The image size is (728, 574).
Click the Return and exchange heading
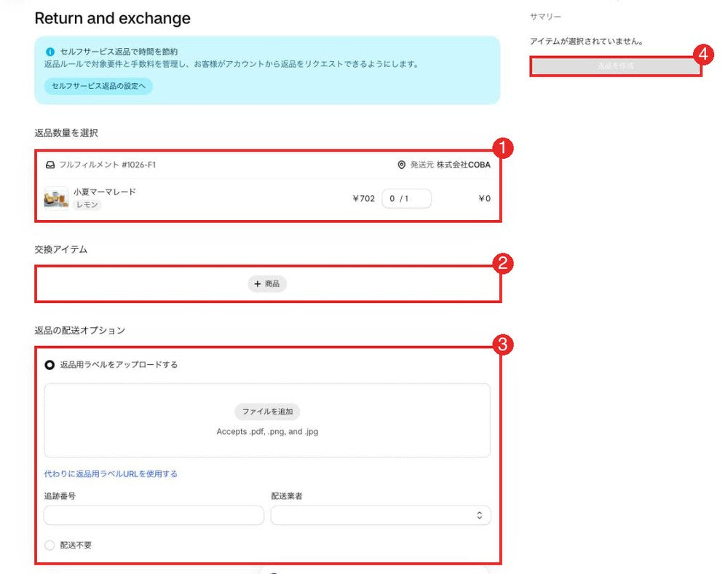[x=112, y=19]
